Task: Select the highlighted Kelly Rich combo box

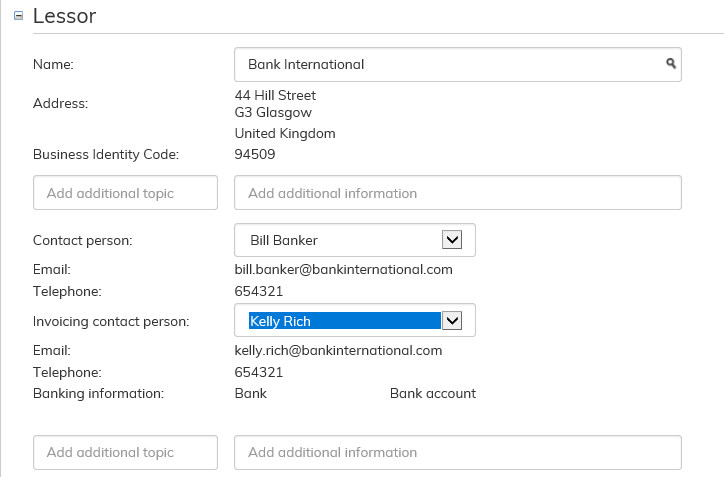Action: point(340,321)
